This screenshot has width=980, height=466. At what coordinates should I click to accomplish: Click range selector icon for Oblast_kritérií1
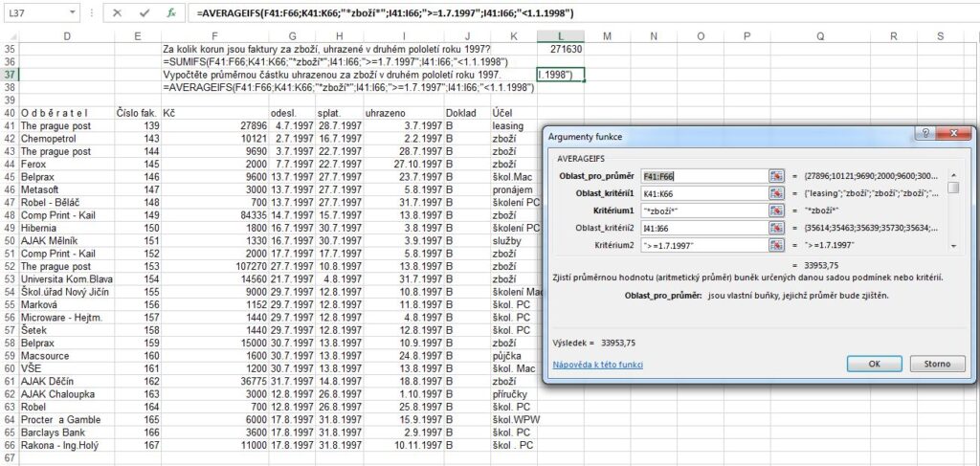pyautogui.click(x=777, y=193)
